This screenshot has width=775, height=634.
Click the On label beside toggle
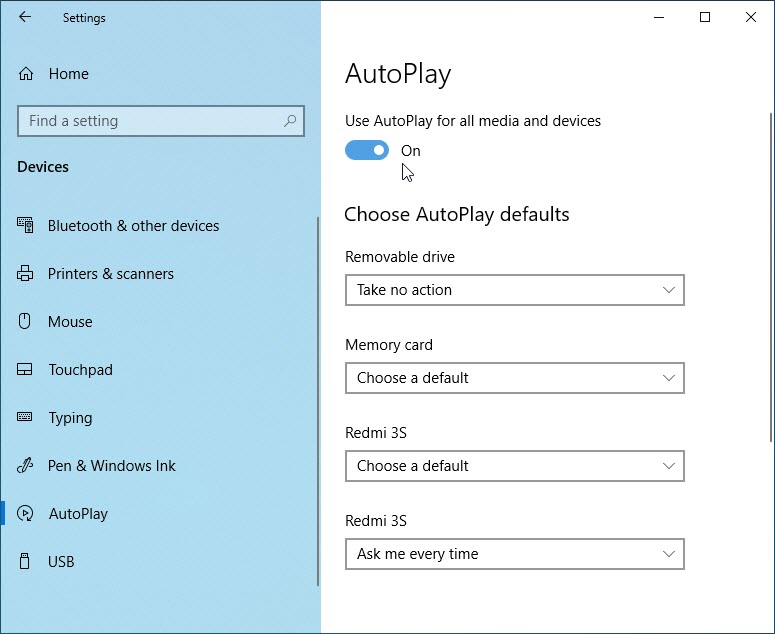(x=411, y=151)
